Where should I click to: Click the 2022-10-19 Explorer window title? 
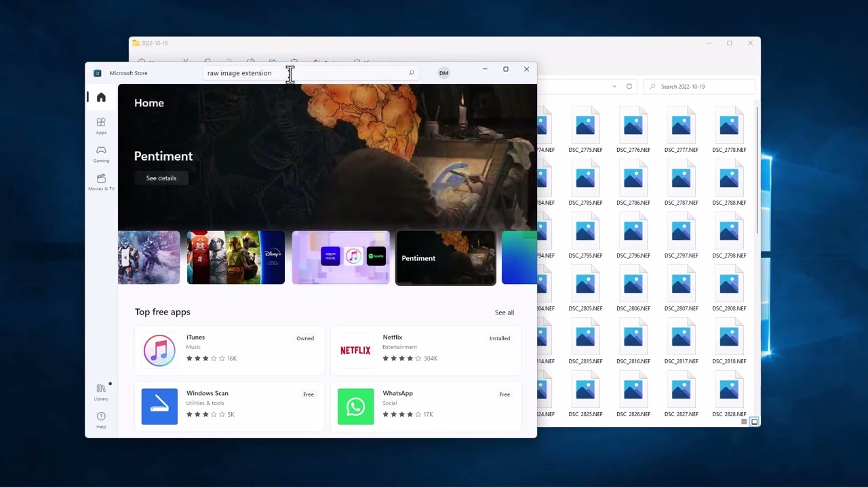(155, 43)
